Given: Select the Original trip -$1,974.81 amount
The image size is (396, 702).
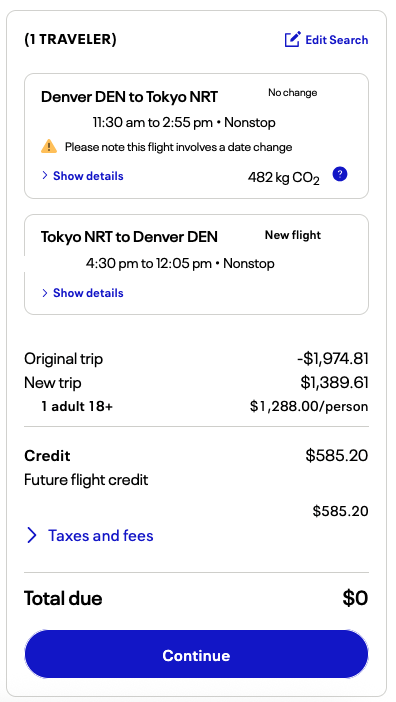Looking at the screenshot, I should pos(332,359).
